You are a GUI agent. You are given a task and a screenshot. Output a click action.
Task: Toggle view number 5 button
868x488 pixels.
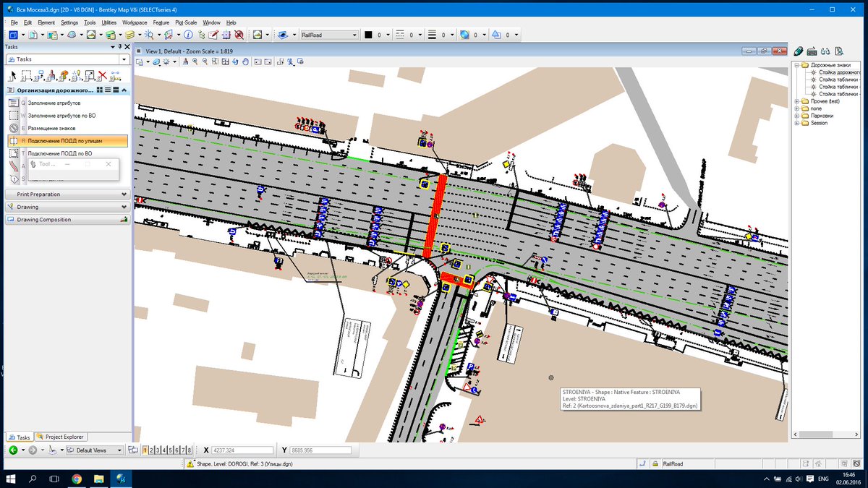pos(169,450)
